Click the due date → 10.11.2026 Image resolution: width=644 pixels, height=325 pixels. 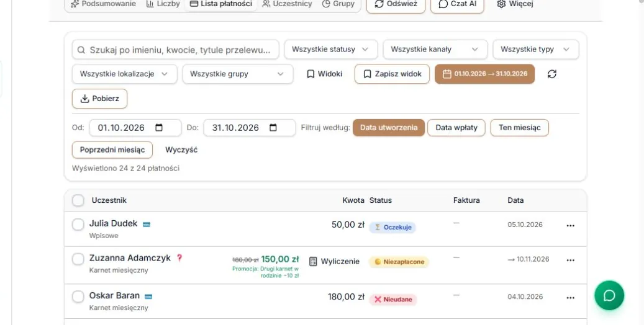pos(528,259)
